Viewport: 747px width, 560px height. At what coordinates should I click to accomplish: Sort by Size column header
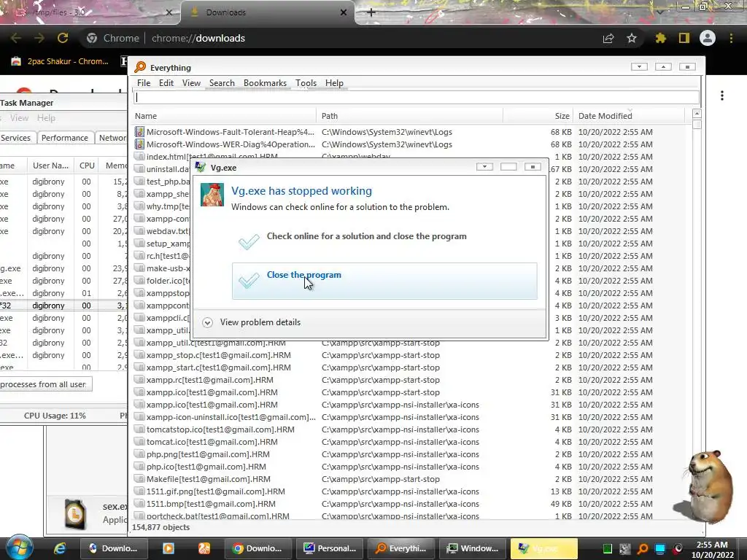pos(538,116)
